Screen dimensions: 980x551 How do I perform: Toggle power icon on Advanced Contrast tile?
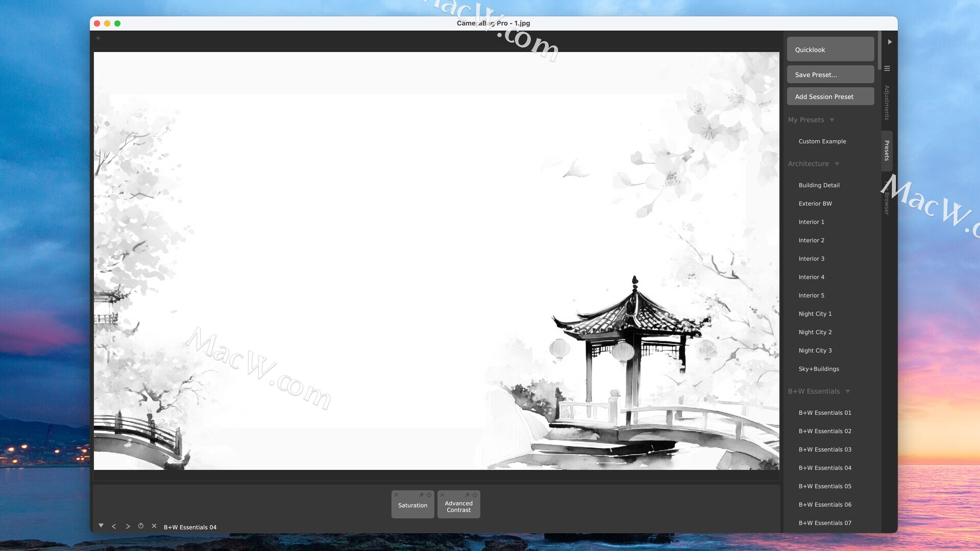point(475,495)
